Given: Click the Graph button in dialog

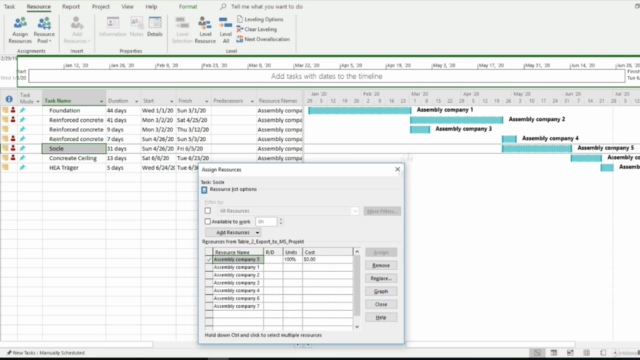Looking at the screenshot, I should click(381, 291).
